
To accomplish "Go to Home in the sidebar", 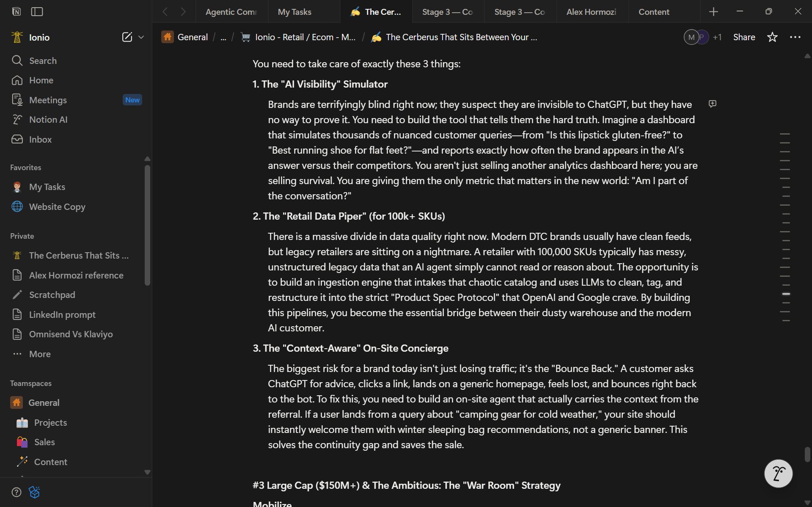I will [76, 80].
